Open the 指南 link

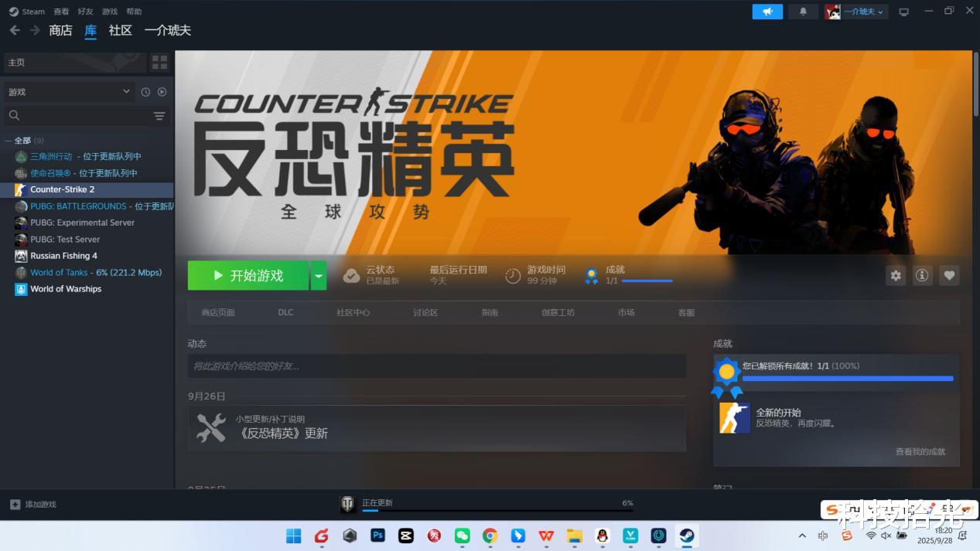click(490, 312)
